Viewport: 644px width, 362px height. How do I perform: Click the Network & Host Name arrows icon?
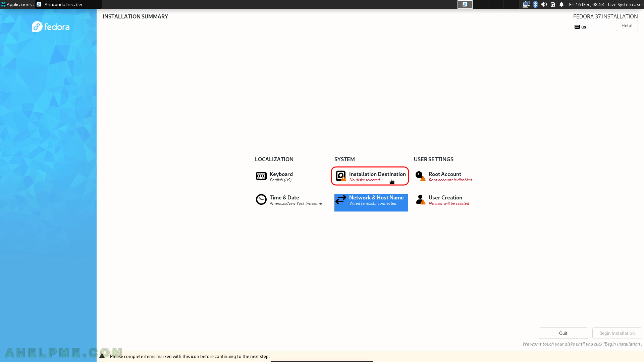click(x=341, y=199)
